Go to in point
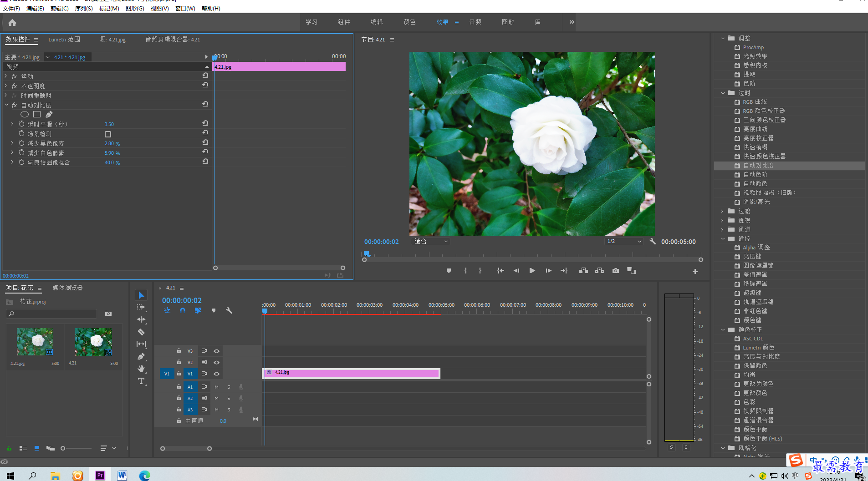Viewport: 868px width, 481px height. [x=500, y=271]
